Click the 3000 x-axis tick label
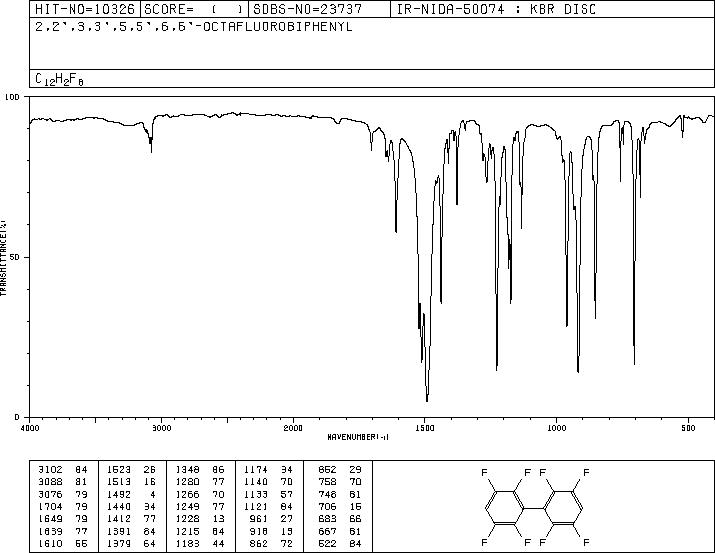Screen dimensions: 715x553 [x=161, y=428]
